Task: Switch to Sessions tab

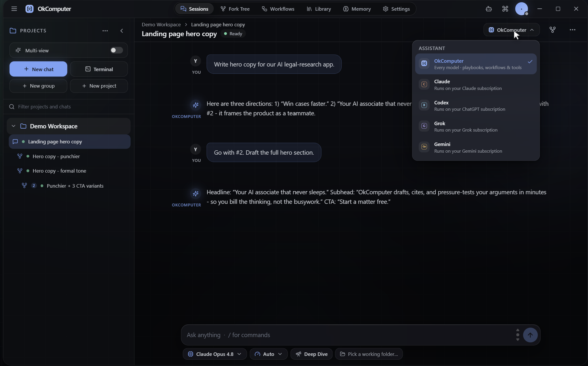Action: (194, 9)
